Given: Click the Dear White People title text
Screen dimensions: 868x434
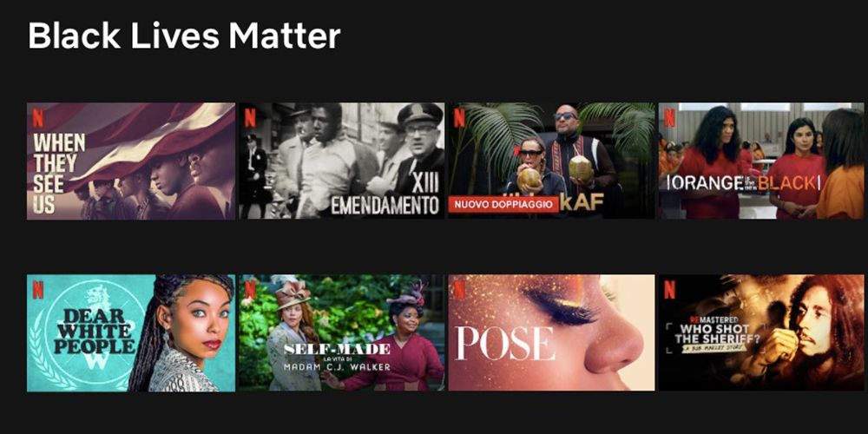Looking at the screenshot, I should point(91,332).
